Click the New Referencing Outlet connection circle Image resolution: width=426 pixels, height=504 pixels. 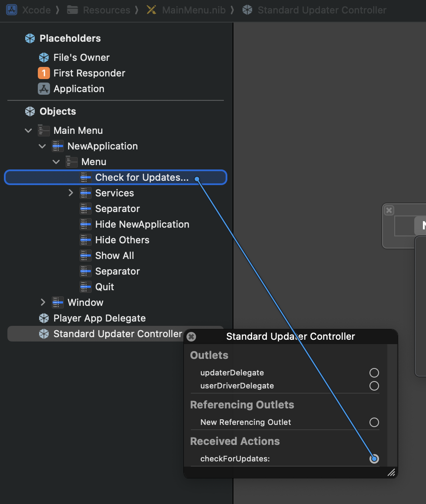pos(374,422)
